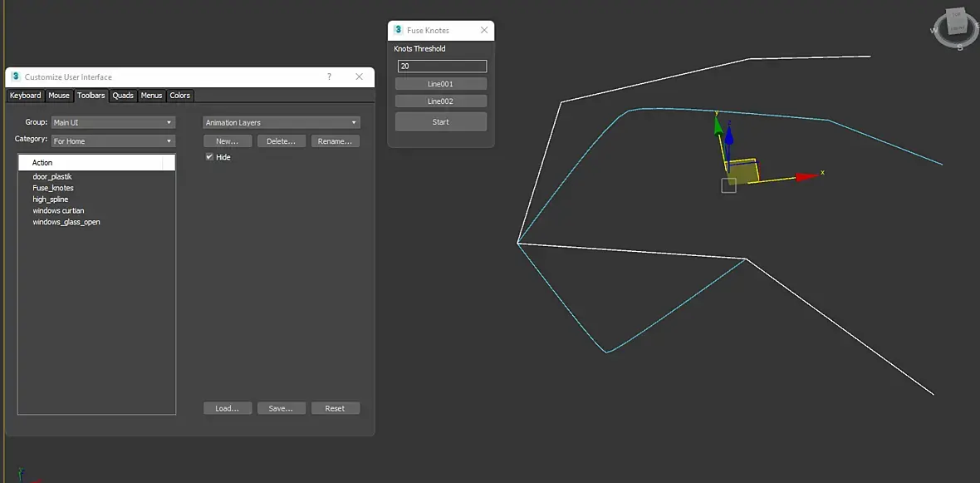Click the Line001 pick button
The image size is (980, 483).
pos(441,83)
